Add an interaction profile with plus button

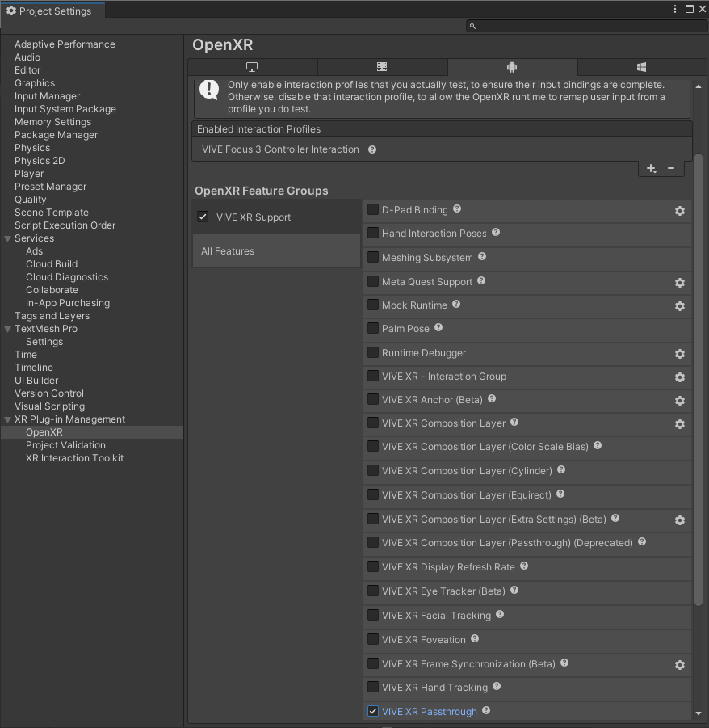[651, 169]
